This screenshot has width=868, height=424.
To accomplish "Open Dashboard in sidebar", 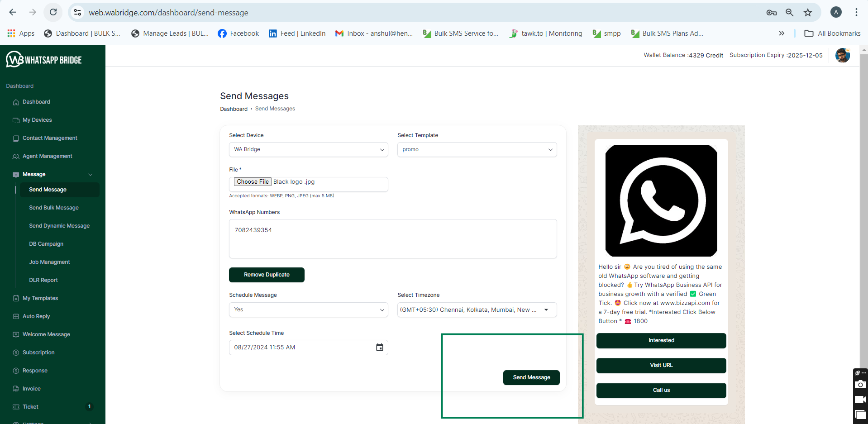I will [x=36, y=102].
